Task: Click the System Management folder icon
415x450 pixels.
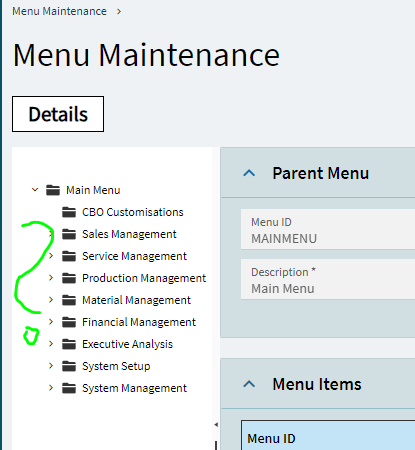Action: pos(69,388)
